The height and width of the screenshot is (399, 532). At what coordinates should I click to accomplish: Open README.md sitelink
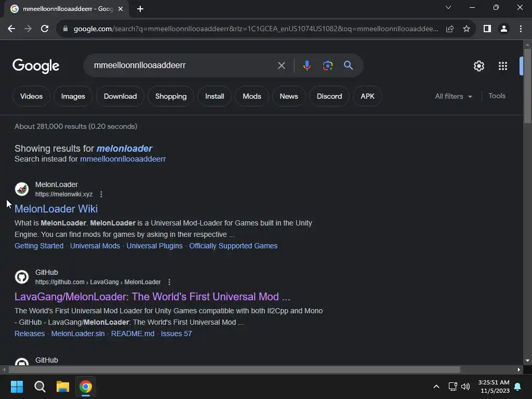[x=132, y=334]
